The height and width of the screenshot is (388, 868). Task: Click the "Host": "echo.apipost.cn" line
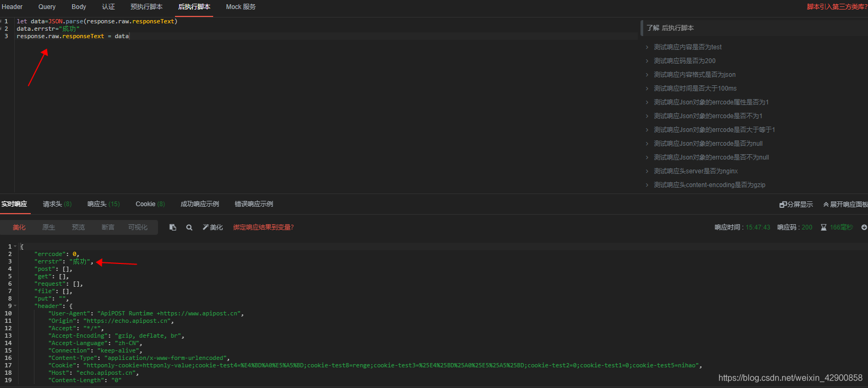click(93, 373)
